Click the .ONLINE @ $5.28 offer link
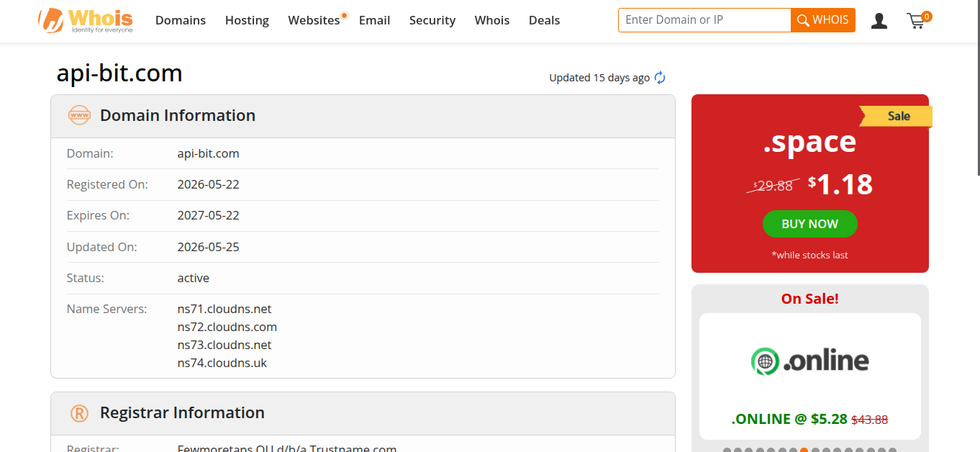980x452 pixels. click(789, 419)
